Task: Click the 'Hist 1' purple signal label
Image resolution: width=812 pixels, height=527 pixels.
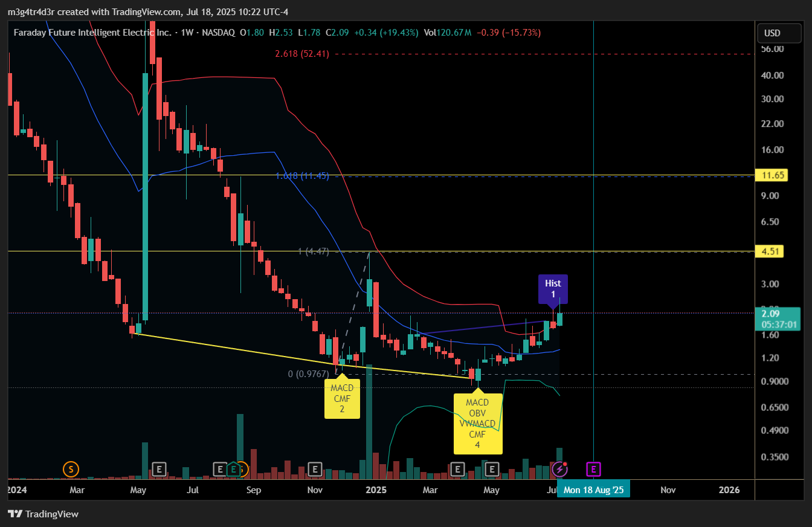Action: click(x=553, y=288)
